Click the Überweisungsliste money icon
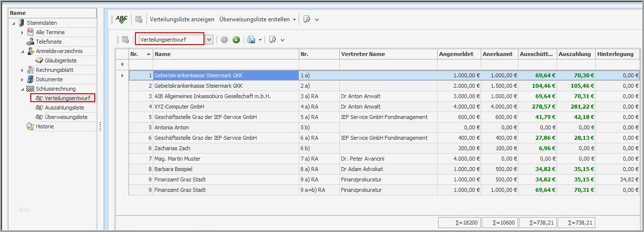644x232 pixels. pos(39,117)
